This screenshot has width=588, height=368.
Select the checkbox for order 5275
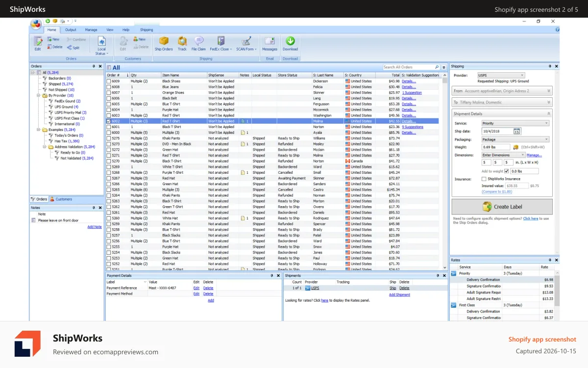109,138
